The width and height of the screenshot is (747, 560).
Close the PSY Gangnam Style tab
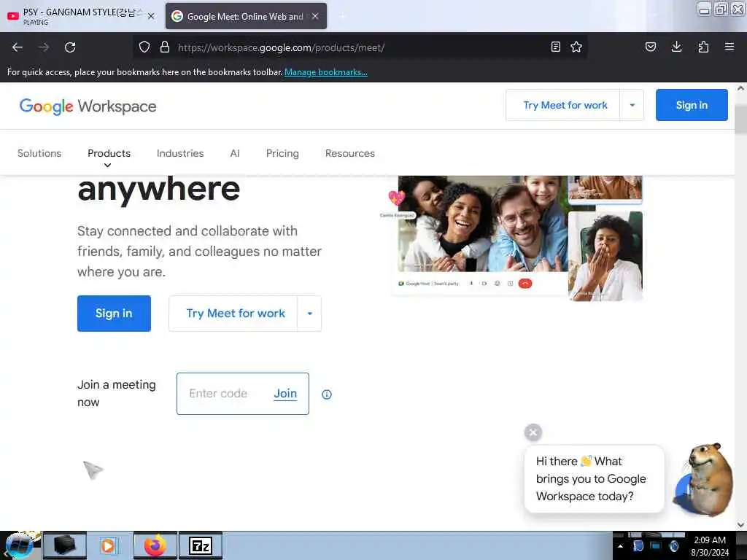[x=151, y=16]
